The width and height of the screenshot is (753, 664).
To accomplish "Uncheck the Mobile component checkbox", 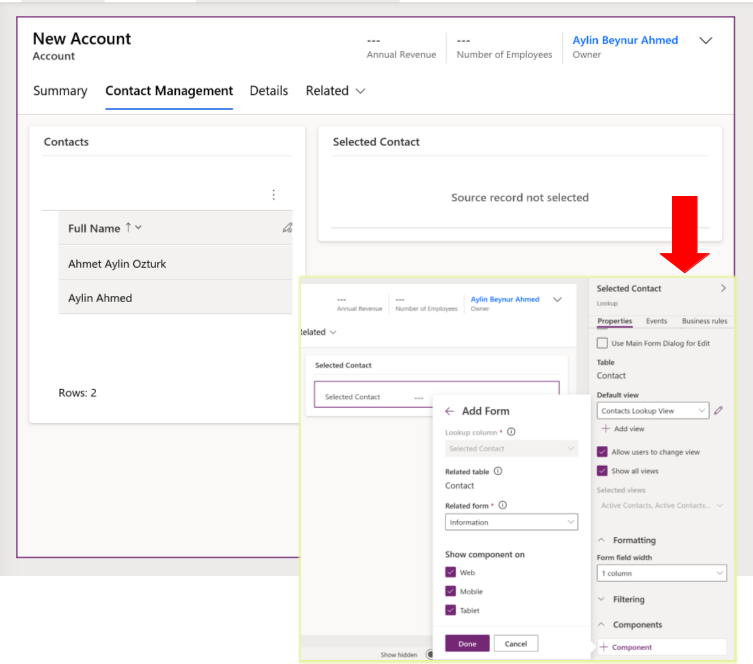I will click(450, 591).
